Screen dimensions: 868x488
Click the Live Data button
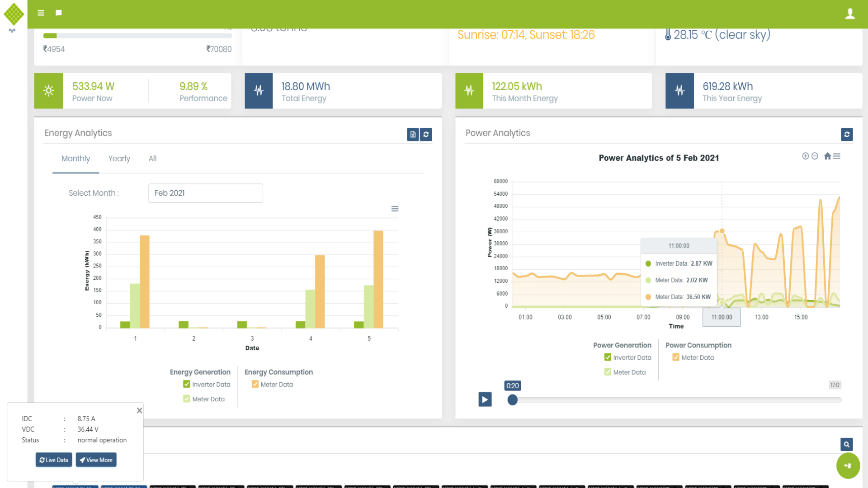tap(54, 460)
